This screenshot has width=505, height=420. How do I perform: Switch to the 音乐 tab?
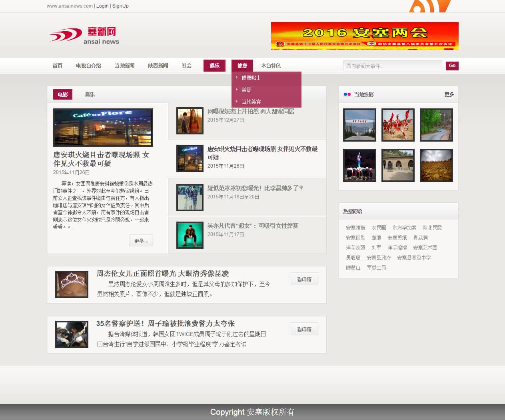tap(90, 94)
